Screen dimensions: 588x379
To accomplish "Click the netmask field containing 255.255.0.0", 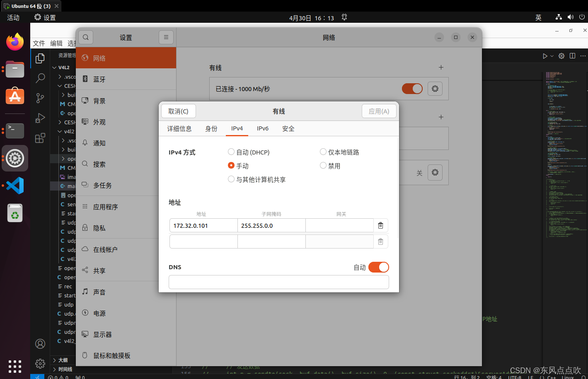I will pyautogui.click(x=271, y=226).
